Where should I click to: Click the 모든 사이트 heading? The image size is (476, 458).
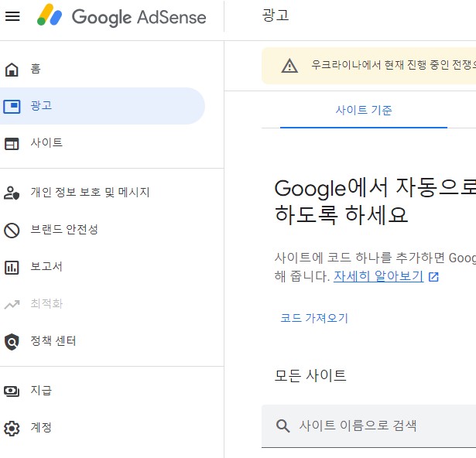pyautogui.click(x=310, y=375)
